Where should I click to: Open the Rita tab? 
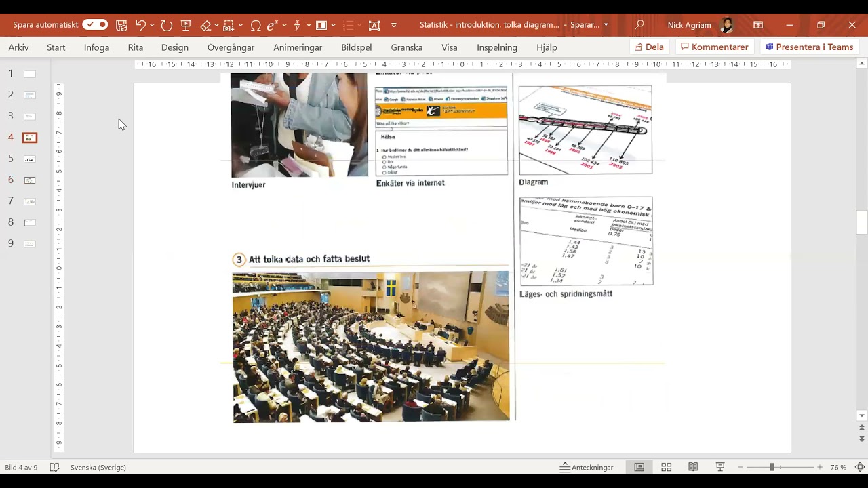[x=136, y=47]
